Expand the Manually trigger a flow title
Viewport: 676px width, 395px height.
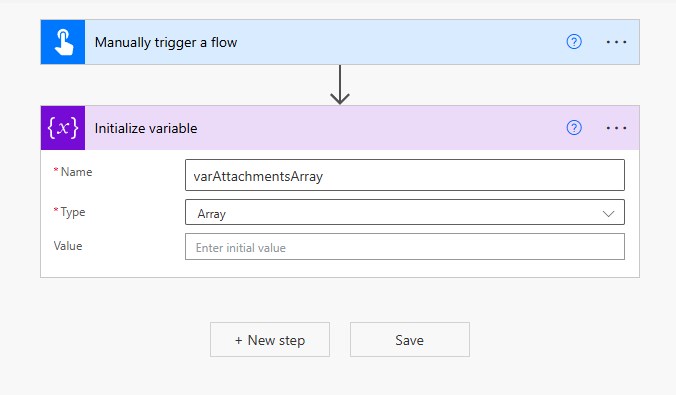(166, 42)
